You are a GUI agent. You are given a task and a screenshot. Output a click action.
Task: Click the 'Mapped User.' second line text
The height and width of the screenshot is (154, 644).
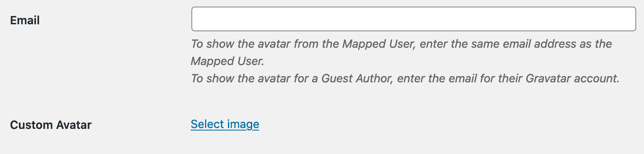click(x=227, y=61)
